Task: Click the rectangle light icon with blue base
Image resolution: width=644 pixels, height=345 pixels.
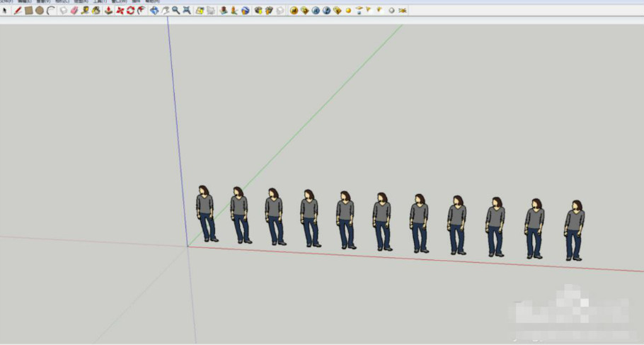Action: pyautogui.click(x=359, y=11)
